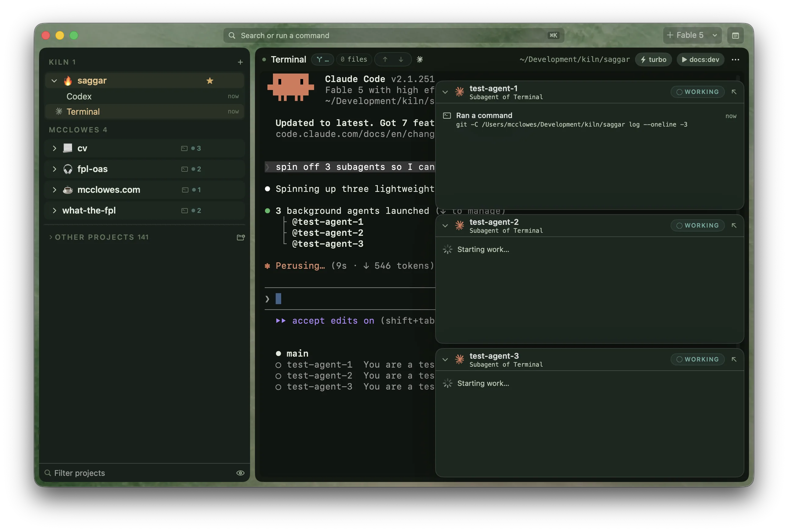Screen dimensions: 788x532
Task: Open the three-dots more menu
Action: click(735, 60)
